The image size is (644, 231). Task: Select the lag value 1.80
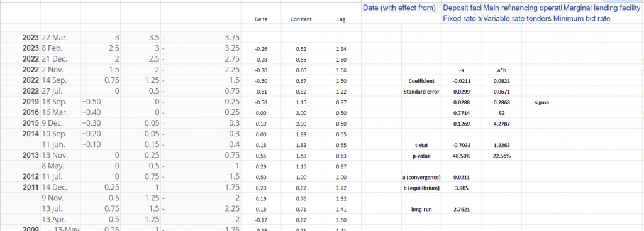pyautogui.click(x=341, y=60)
